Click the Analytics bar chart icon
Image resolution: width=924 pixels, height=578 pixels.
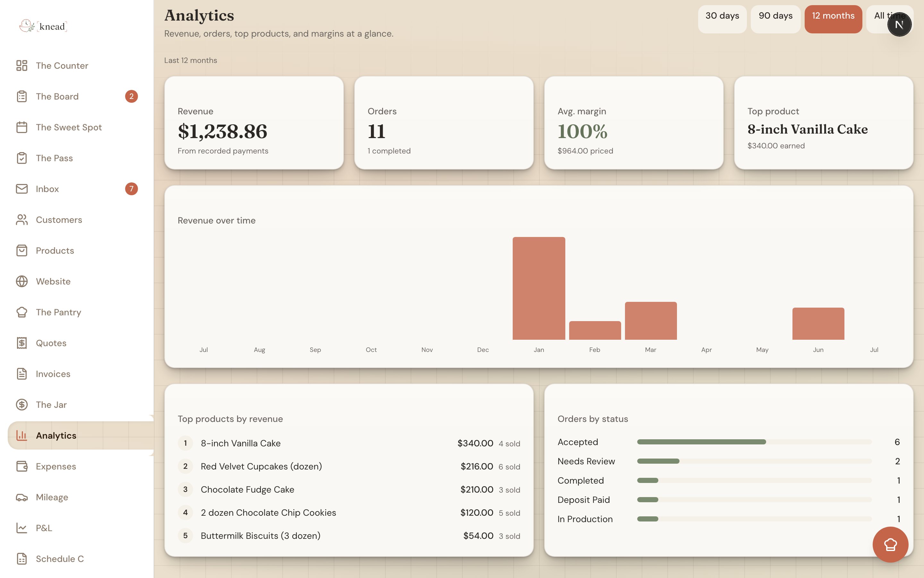coord(22,435)
